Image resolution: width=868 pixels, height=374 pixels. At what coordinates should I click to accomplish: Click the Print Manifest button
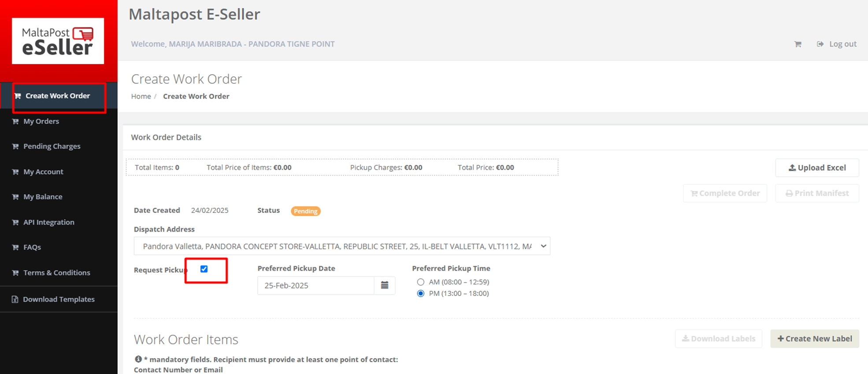tap(817, 193)
